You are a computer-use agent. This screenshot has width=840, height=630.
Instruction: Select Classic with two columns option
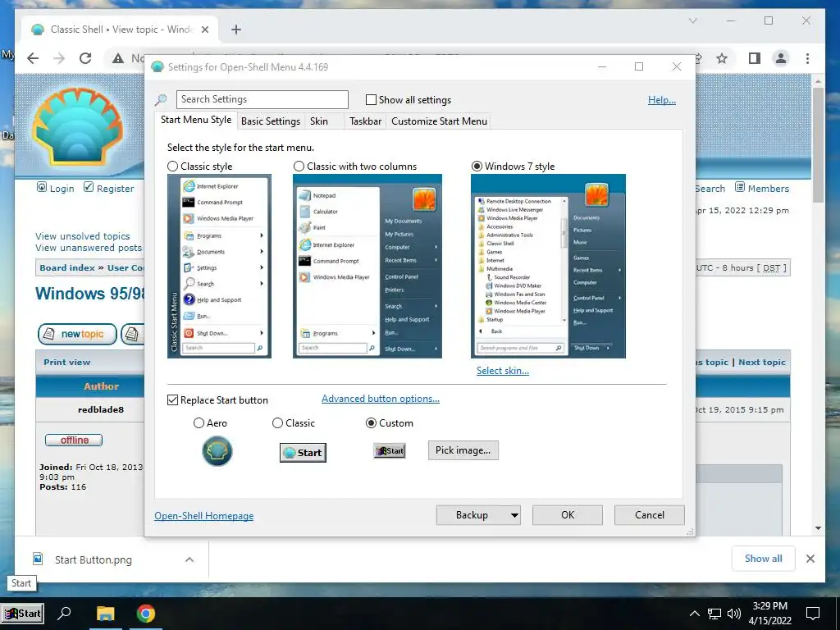[x=299, y=166]
